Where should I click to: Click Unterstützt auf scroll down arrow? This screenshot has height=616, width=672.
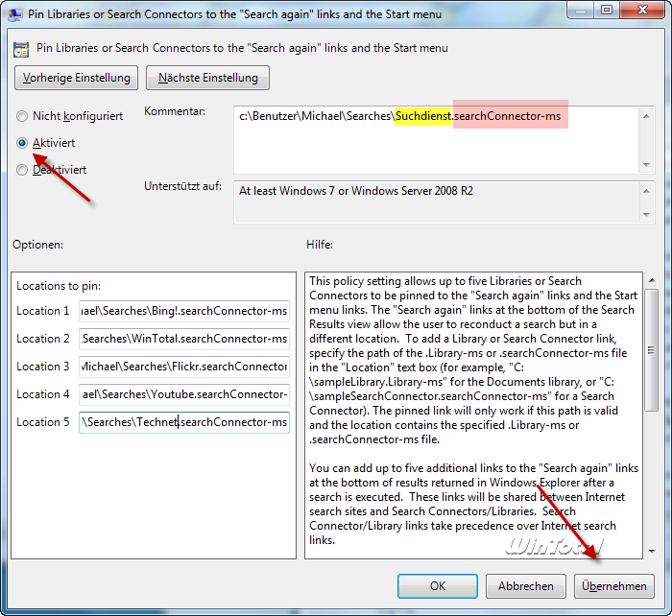click(646, 215)
